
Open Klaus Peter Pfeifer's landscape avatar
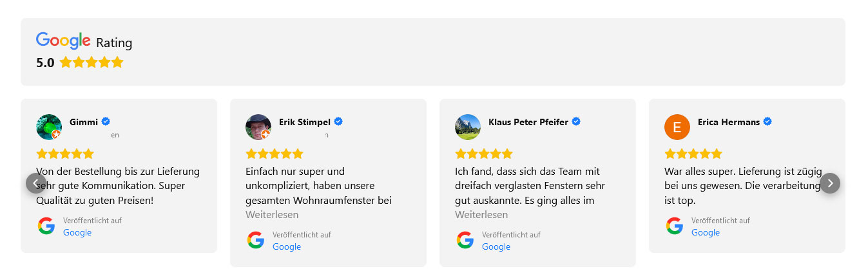point(468,127)
